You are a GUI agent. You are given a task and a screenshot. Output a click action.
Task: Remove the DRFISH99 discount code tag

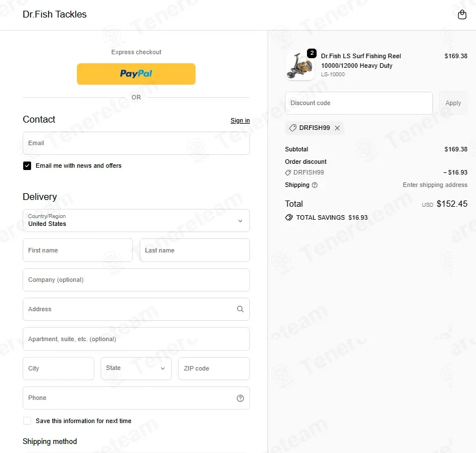(337, 128)
